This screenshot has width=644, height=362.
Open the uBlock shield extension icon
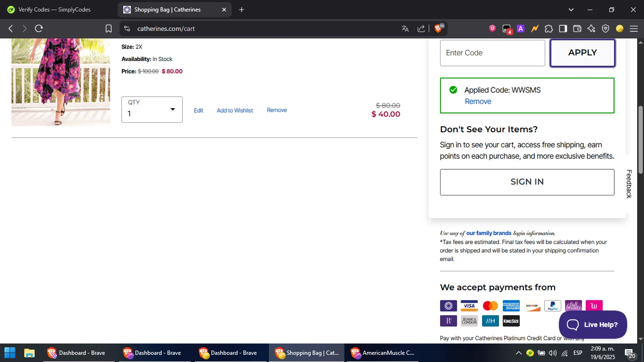coord(492,28)
